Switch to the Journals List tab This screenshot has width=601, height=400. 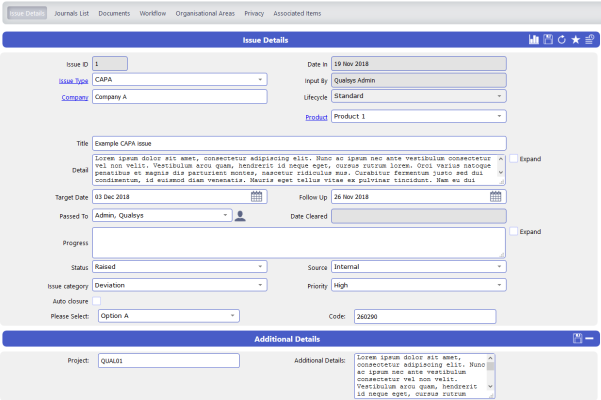[71, 13]
